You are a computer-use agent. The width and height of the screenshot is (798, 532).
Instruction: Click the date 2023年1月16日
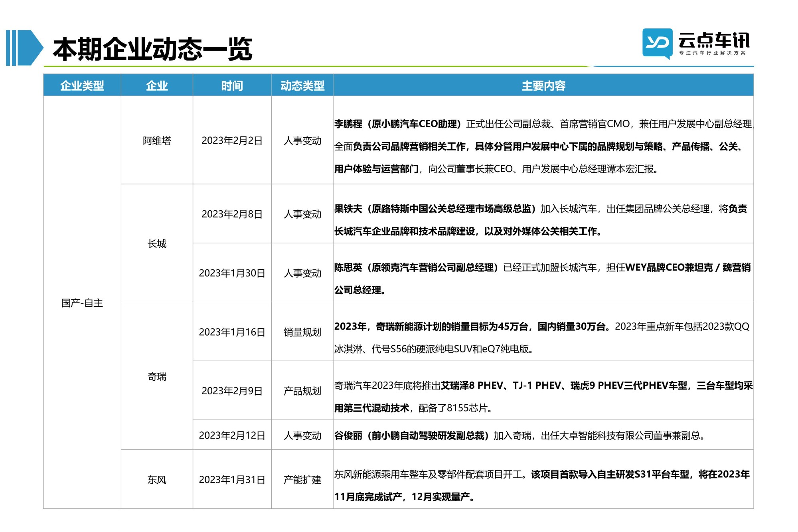(232, 332)
